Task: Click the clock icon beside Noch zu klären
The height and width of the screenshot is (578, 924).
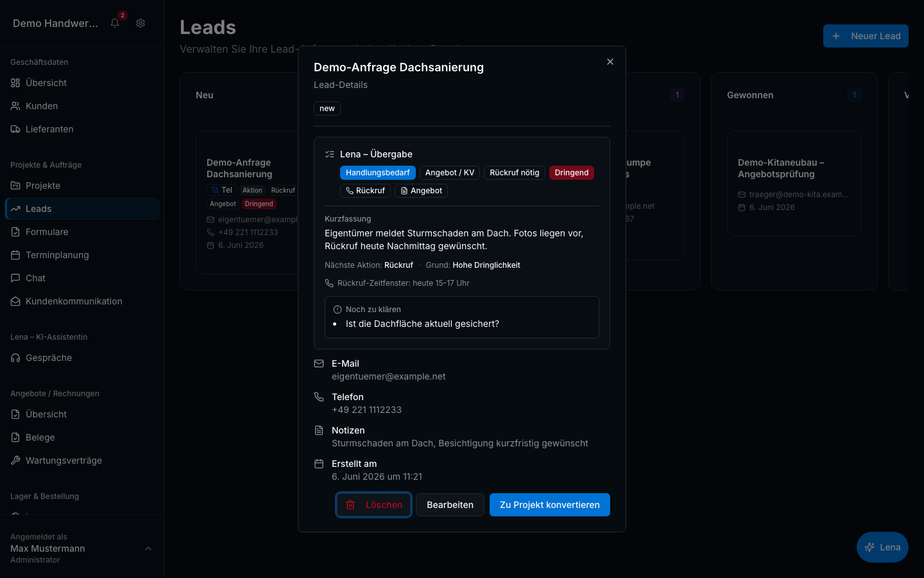Action: pyautogui.click(x=338, y=310)
